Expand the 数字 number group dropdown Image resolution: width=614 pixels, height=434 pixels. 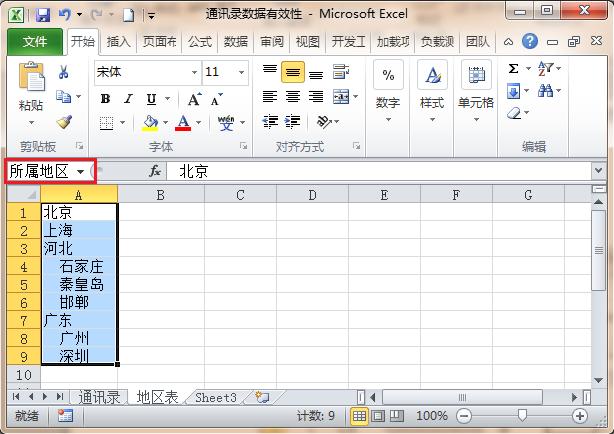(388, 119)
